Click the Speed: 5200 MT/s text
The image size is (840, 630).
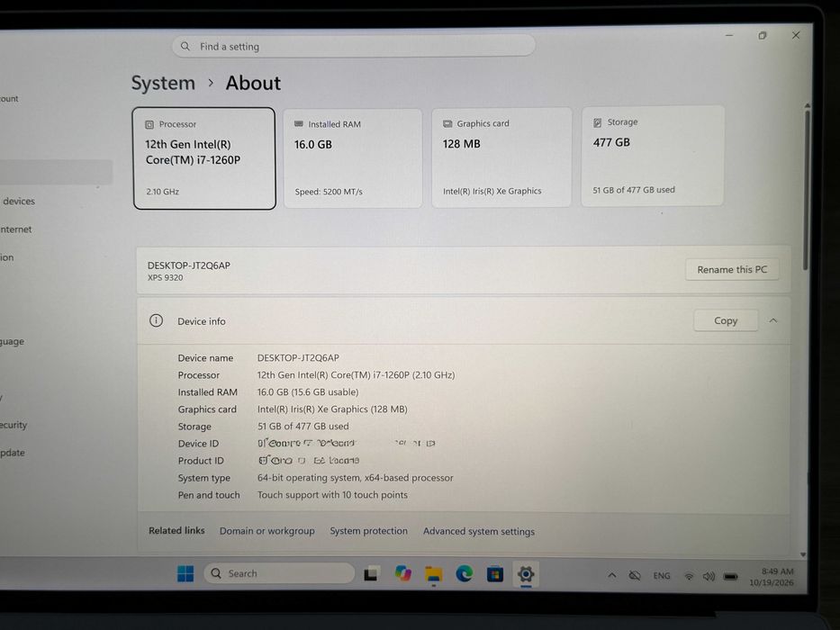pyautogui.click(x=329, y=192)
